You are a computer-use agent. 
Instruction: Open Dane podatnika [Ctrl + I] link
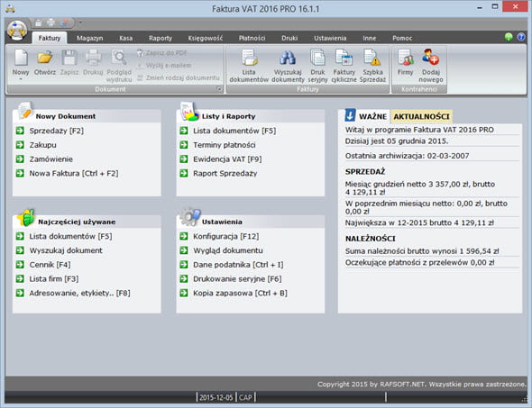pyautogui.click(x=238, y=265)
